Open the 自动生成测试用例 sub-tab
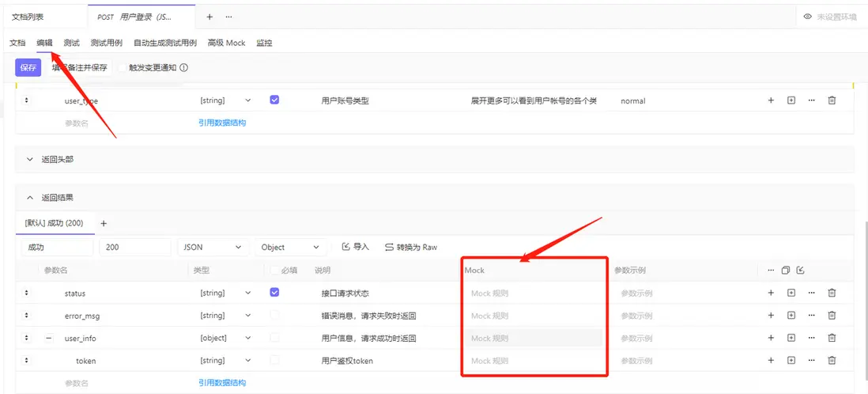The height and width of the screenshot is (394, 868). coord(165,43)
